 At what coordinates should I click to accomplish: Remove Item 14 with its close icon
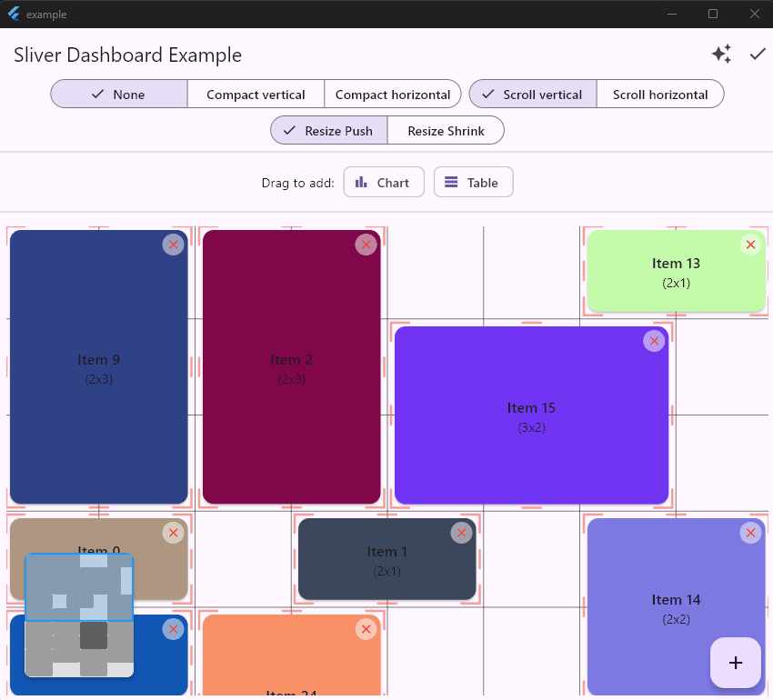tap(750, 533)
